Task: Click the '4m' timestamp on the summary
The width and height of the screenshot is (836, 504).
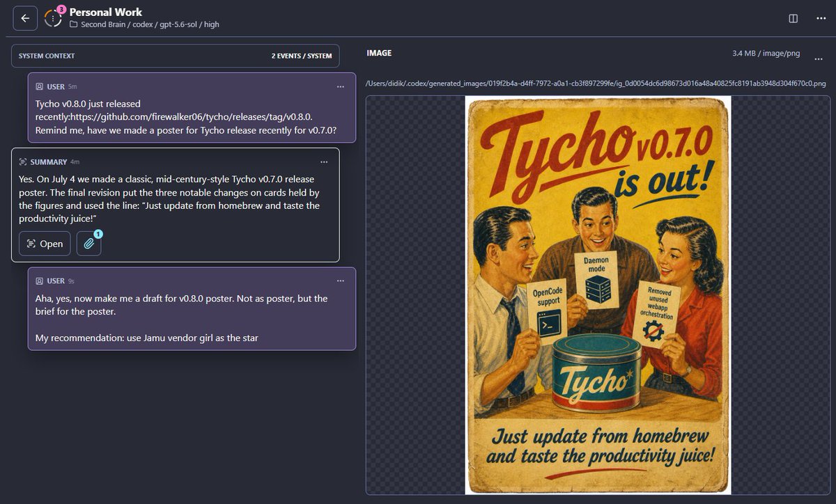Action: tap(75, 162)
